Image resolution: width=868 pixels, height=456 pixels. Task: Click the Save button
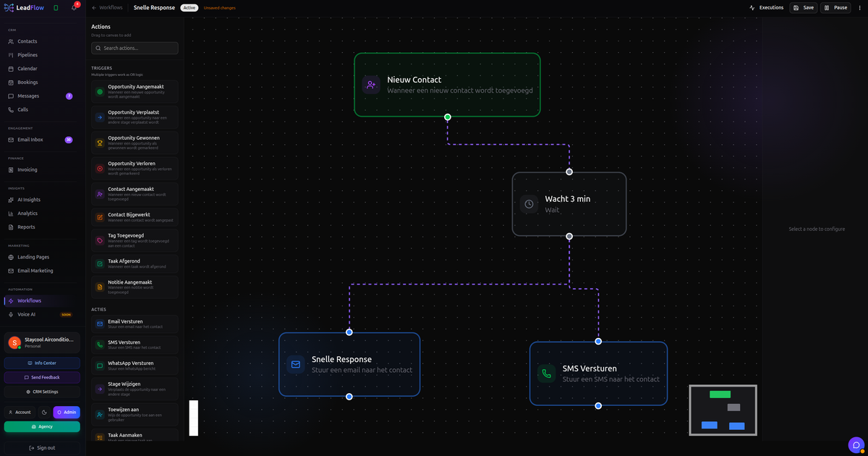pyautogui.click(x=805, y=7)
